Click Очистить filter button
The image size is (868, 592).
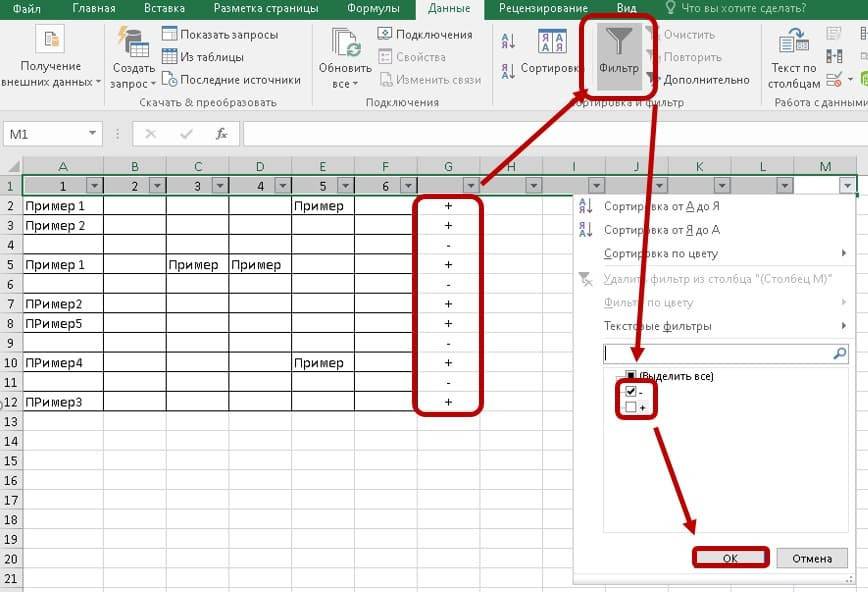pos(679,34)
